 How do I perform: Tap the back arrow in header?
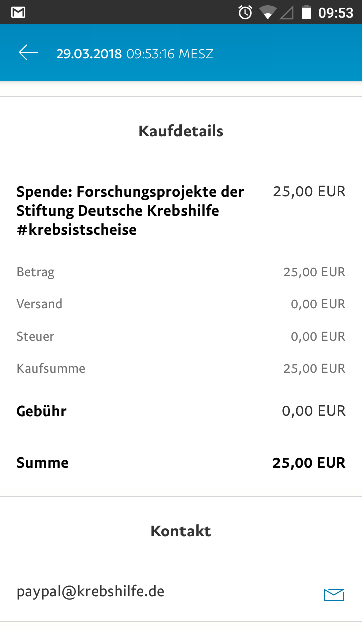28,53
